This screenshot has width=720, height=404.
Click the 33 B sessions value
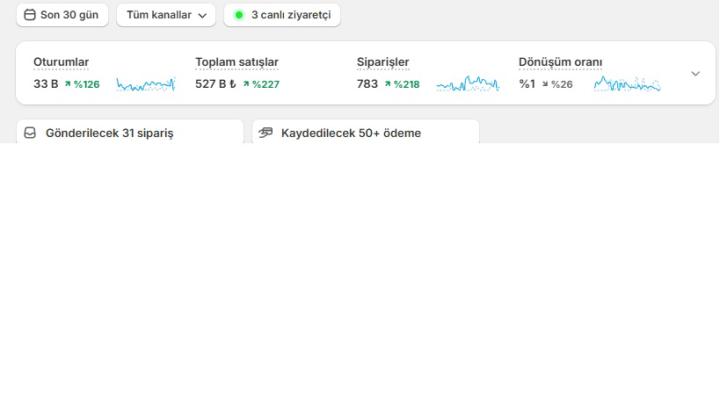click(x=45, y=84)
